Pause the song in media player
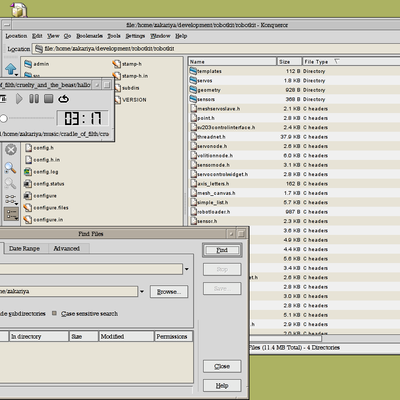The width and height of the screenshot is (400, 400). tap(34, 99)
